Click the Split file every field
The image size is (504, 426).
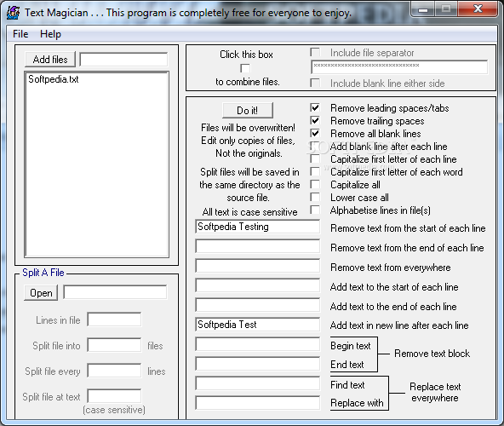pyautogui.click(x=114, y=371)
